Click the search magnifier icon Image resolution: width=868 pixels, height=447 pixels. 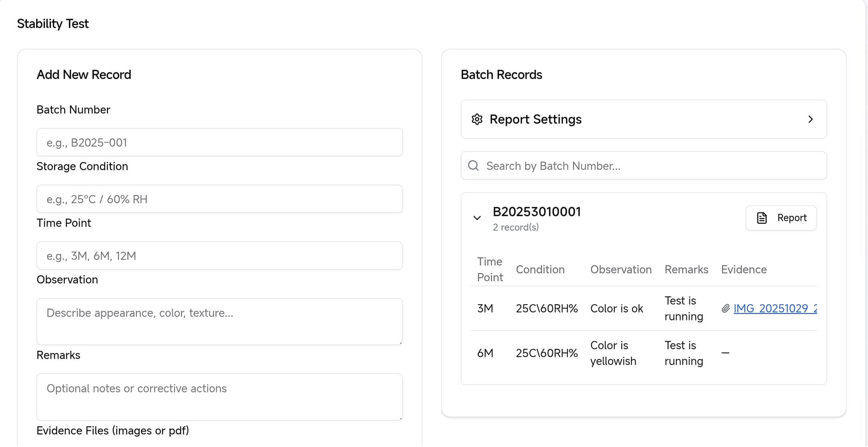click(x=473, y=166)
